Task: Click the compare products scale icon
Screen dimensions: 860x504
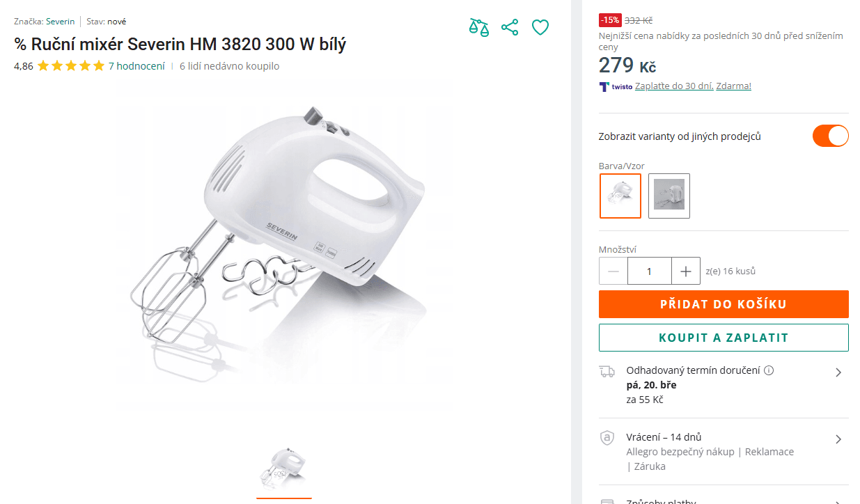Action: pos(479,27)
